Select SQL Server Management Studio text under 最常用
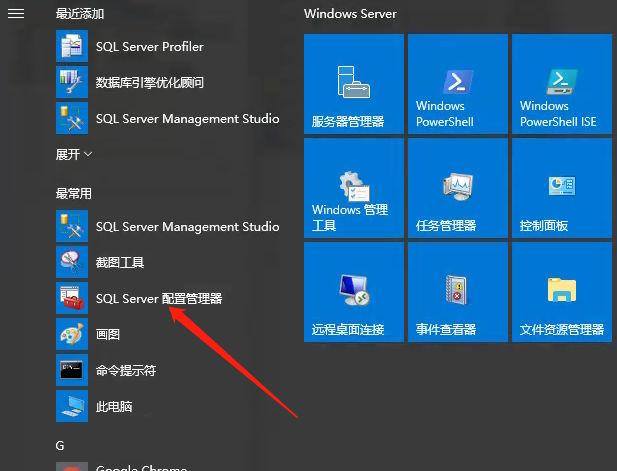This screenshot has width=617, height=471. 188,227
